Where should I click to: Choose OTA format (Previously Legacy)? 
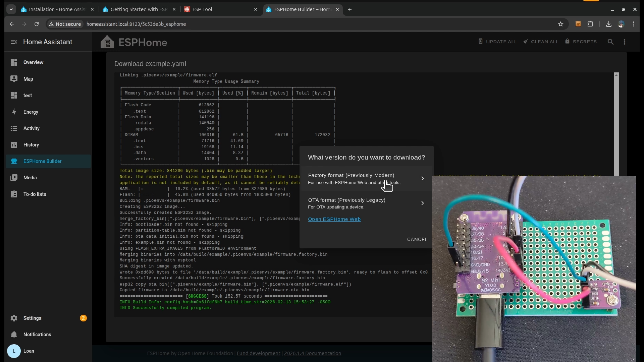click(x=366, y=203)
